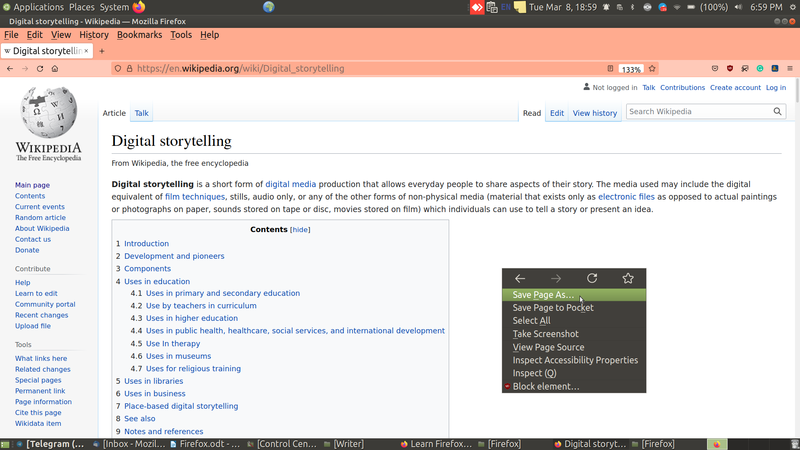This screenshot has height=450, width=800.
Task: Open EN keyboard layout indicator
Action: [506, 7]
